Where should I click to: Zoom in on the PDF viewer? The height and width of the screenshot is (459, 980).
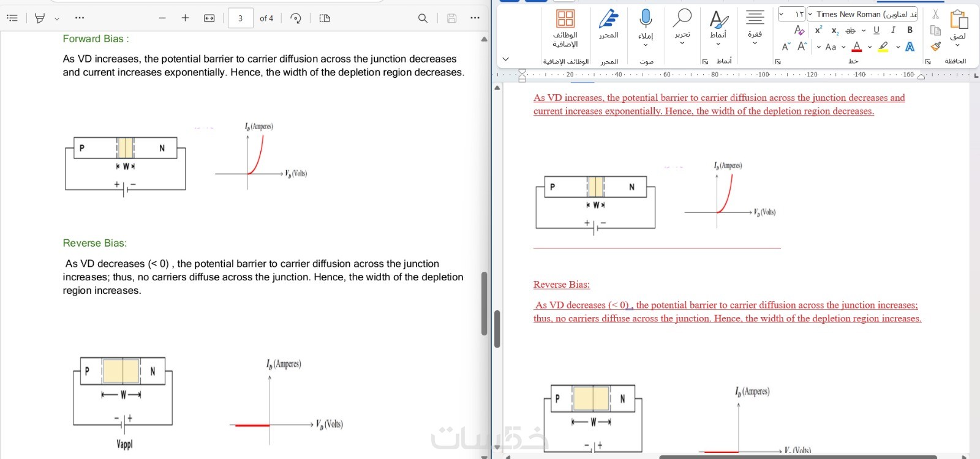point(185,18)
